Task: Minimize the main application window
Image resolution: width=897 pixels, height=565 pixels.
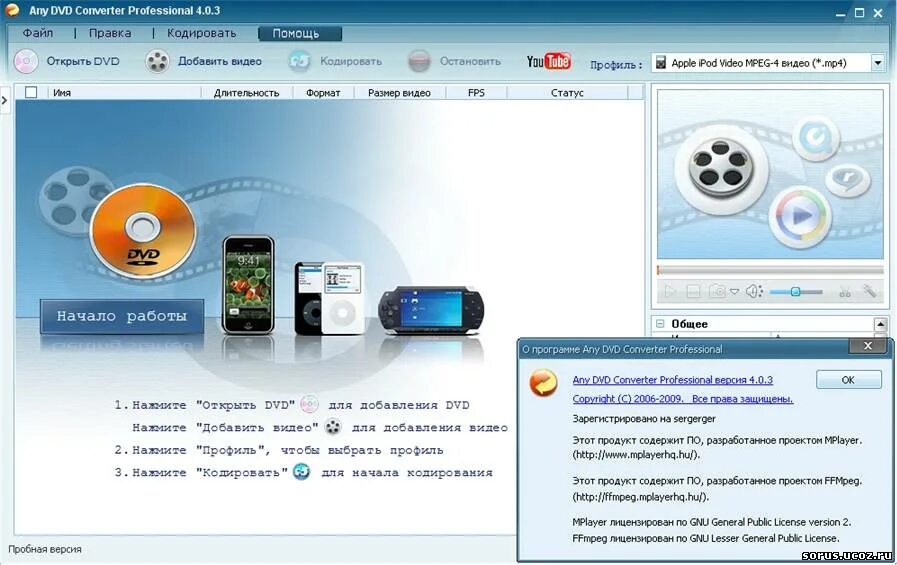Action: click(x=840, y=13)
